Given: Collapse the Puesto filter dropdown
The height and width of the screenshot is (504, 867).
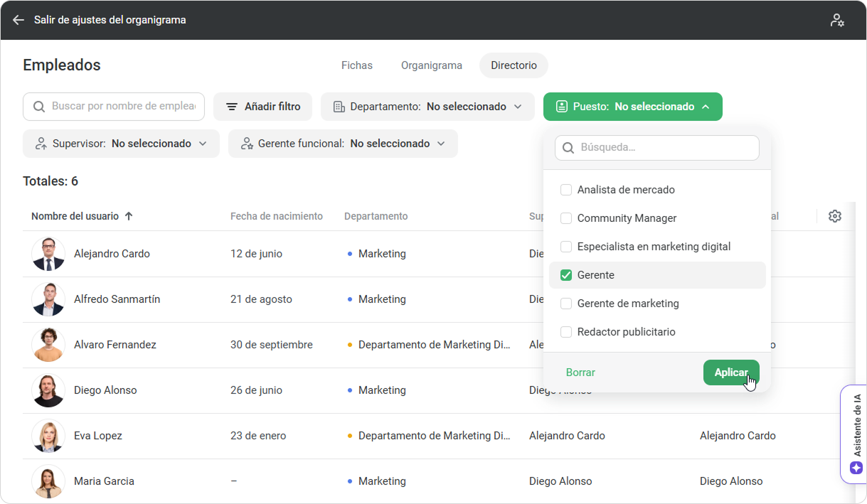Looking at the screenshot, I should click(x=632, y=107).
